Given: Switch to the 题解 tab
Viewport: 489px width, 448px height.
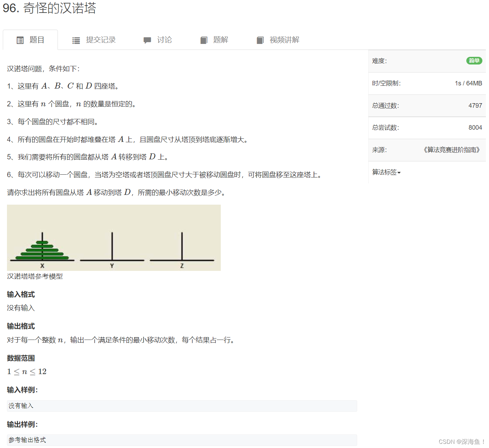Looking at the screenshot, I should tap(214, 40).
